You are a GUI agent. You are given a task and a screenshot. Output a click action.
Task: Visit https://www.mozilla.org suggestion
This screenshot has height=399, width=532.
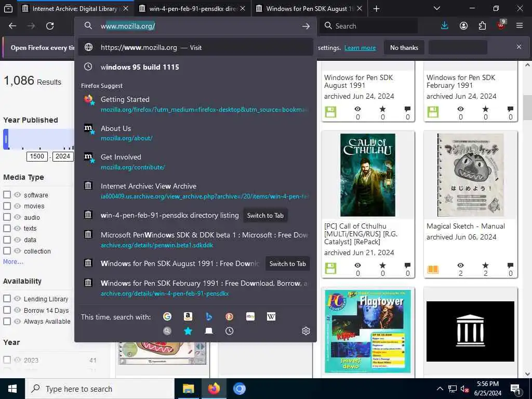point(195,47)
